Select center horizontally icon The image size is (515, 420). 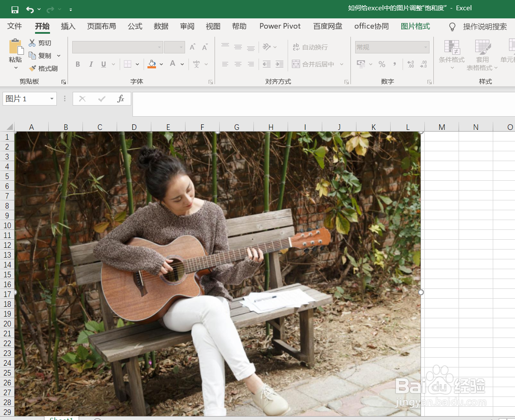238,64
